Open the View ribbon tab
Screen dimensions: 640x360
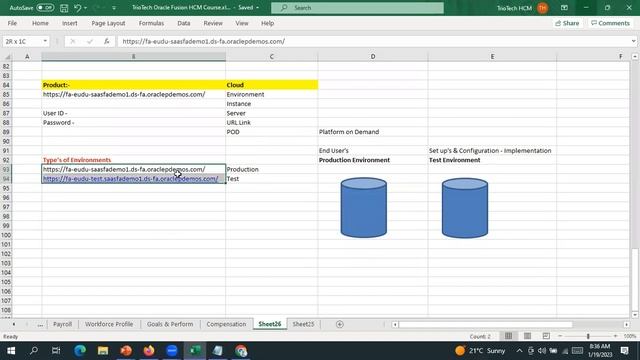click(x=242, y=23)
